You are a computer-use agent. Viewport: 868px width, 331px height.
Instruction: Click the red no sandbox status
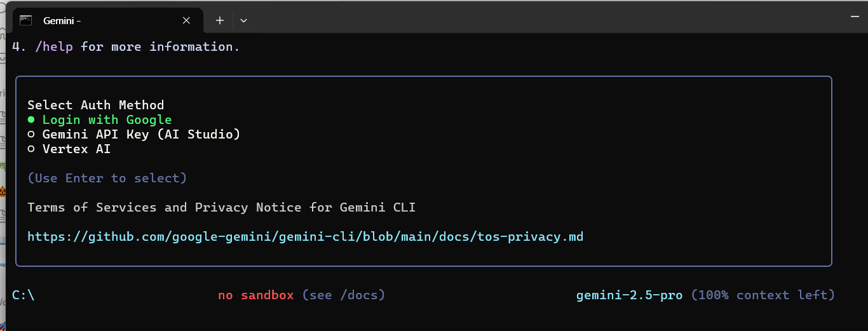coord(256,295)
